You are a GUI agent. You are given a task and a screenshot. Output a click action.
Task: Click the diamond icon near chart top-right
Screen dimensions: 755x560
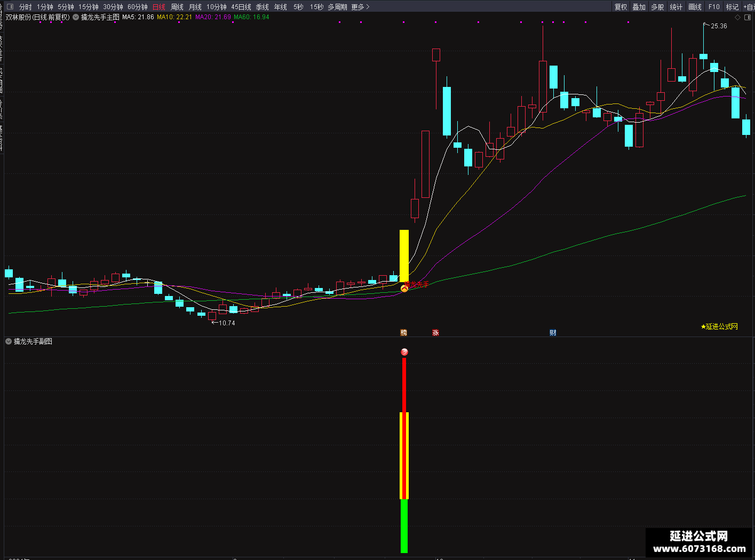pos(738,17)
